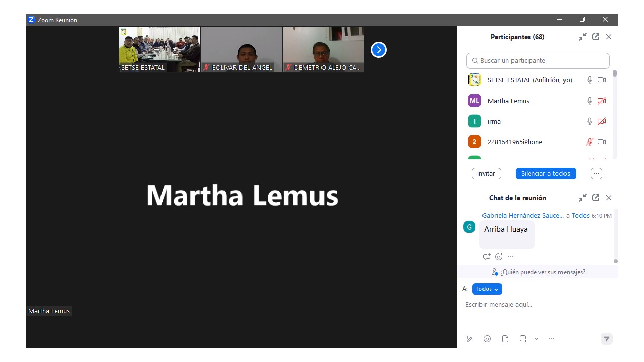The width and height of the screenshot is (644, 362).
Task: Open more chat options ellipsis in toolbar
Action: click(x=551, y=339)
